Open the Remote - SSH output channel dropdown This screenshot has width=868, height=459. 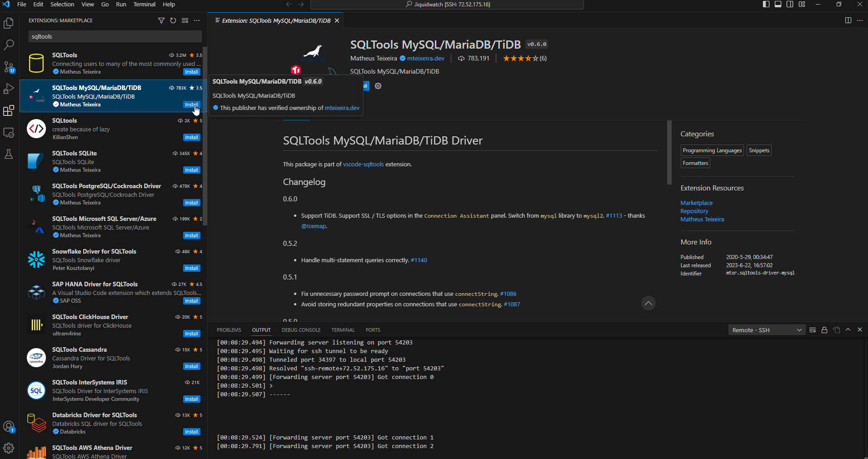766,330
